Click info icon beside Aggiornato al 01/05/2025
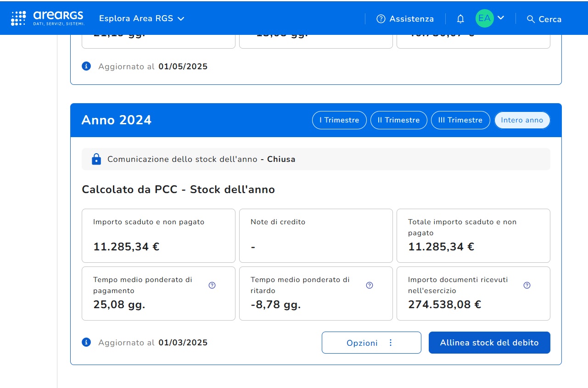Viewport: 588px width, 388px height. 86,66
